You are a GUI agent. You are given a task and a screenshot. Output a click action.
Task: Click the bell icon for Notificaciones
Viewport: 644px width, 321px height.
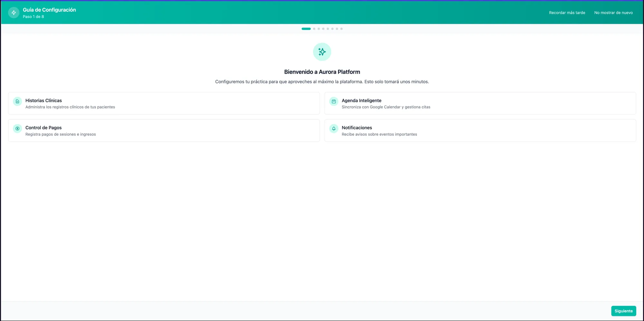pyautogui.click(x=334, y=129)
